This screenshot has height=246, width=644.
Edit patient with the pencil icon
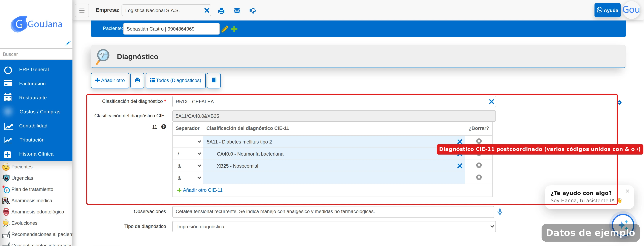[x=225, y=29]
